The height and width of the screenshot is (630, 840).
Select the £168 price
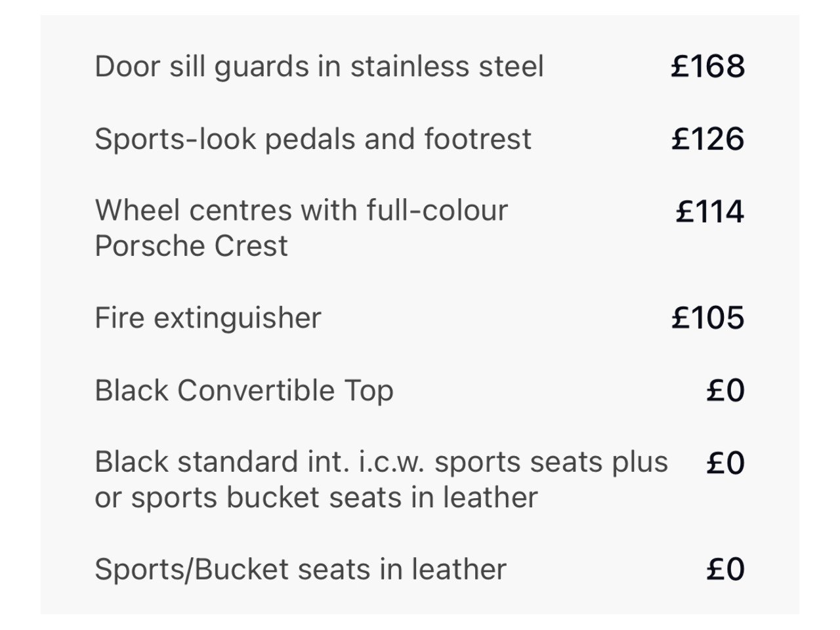click(708, 67)
